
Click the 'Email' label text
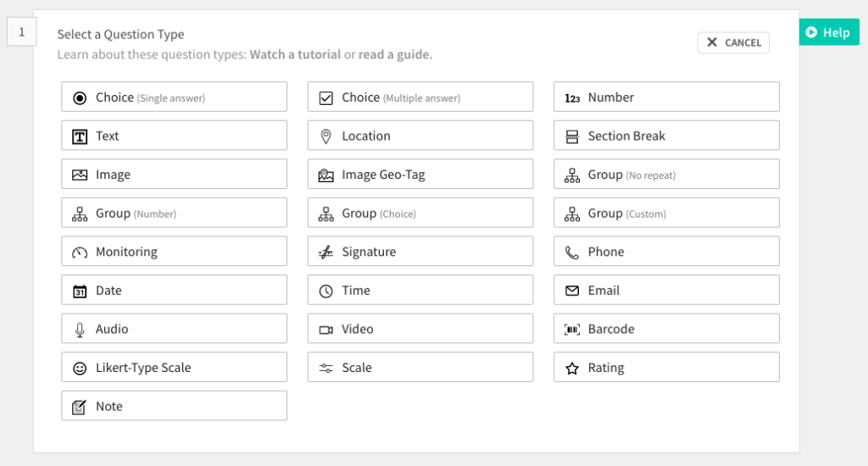(604, 291)
